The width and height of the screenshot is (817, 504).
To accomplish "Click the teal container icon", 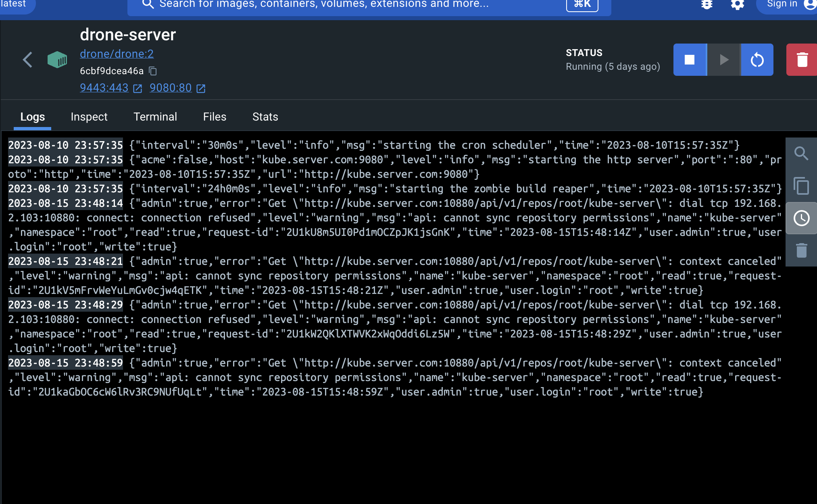I will pyautogui.click(x=57, y=60).
